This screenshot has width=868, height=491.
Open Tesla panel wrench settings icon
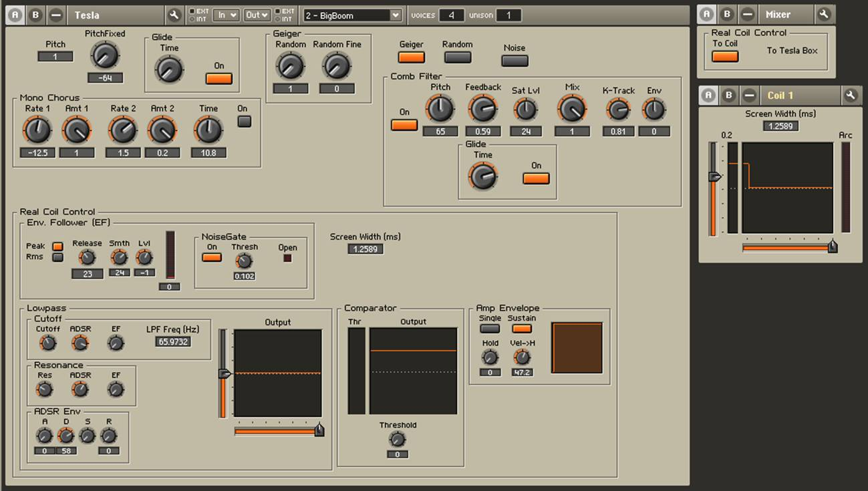pyautogui.click(x=174, y=15)
